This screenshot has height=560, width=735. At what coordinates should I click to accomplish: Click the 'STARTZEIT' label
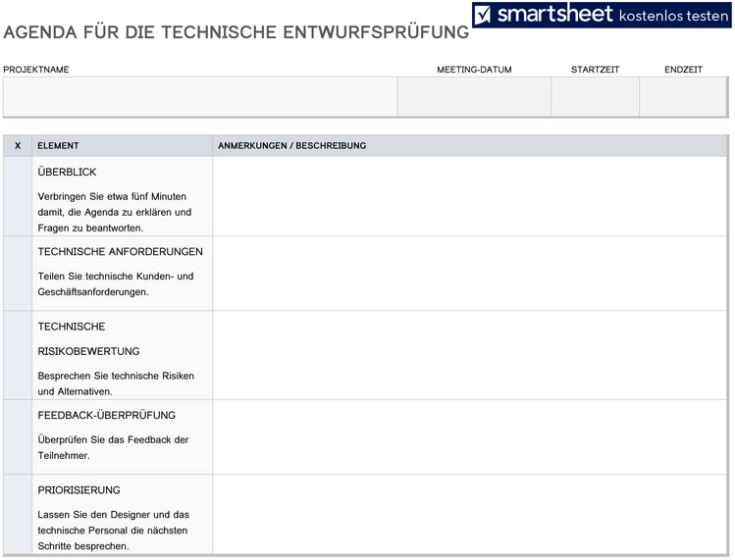point(596,70)
